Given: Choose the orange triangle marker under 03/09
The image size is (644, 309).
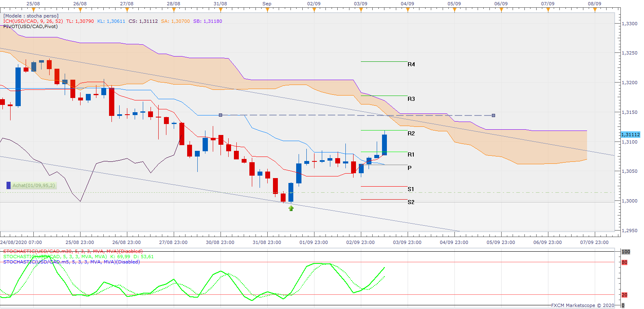Looking at the screenshot, I should (361, 10).
